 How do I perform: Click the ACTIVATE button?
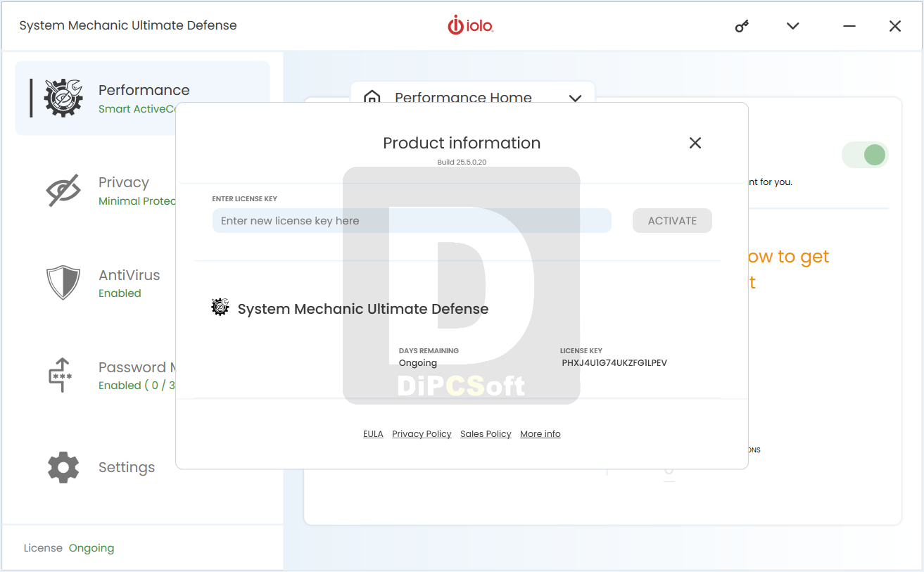(672, 221)
